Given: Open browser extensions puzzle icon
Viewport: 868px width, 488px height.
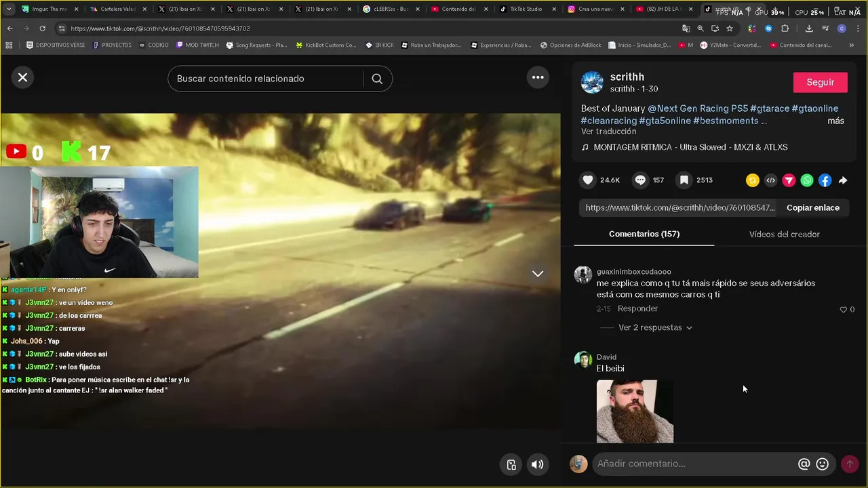Looking at the screenshot, I should click(x=785, y=28).
